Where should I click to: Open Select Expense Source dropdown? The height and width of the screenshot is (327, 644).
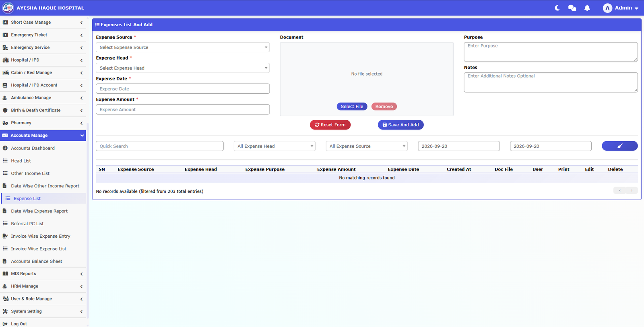(183, 47)
